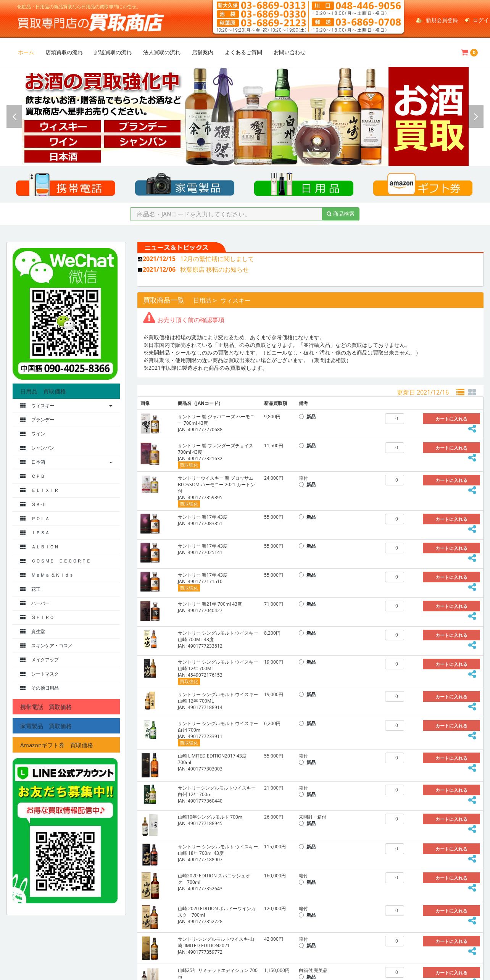Image resolution: width=490 pixels, height=980 pixels.
Task: Select 新品 for 響17年 JAN 4901777083851
Action: coord(301,517)
